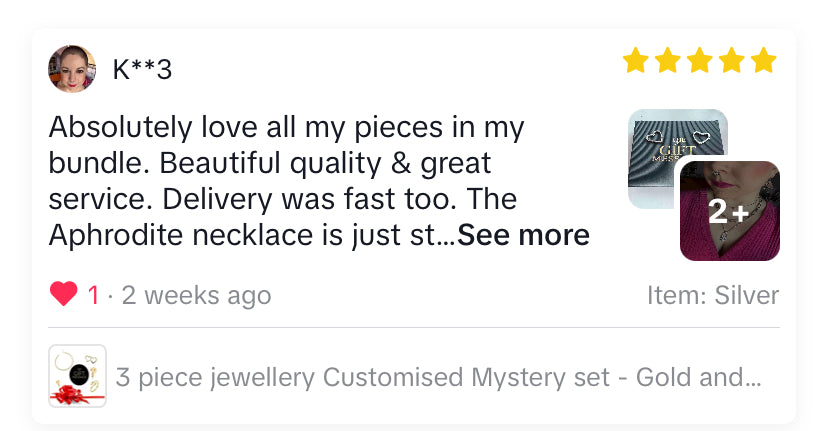Viewport: 828px width, 431px height.
Task: Click the first yellow rating star
Action: pyautogui.click(x=635, y=61)
